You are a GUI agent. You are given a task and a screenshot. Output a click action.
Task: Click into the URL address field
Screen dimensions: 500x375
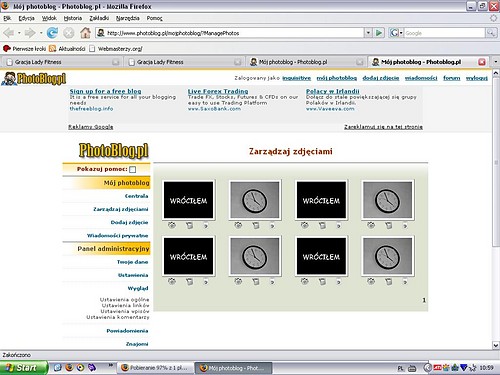[x=230, y=33]
